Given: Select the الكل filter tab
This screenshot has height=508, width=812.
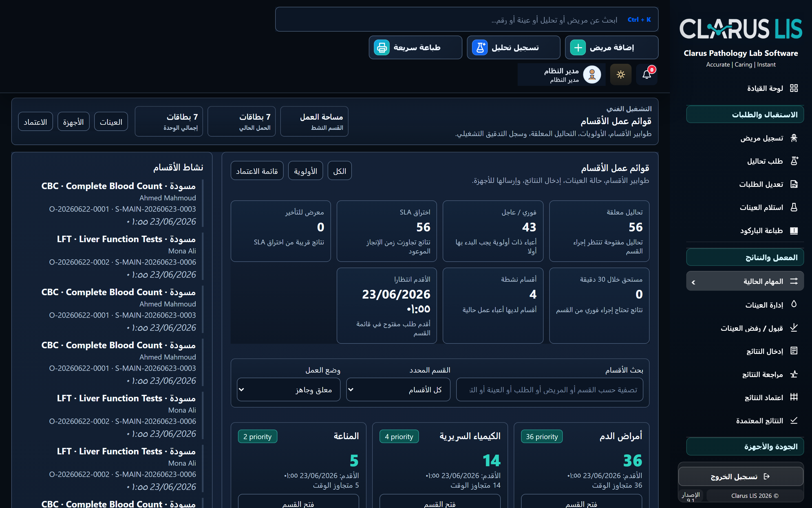Looking at the screenshot, I should coord(339,171).
